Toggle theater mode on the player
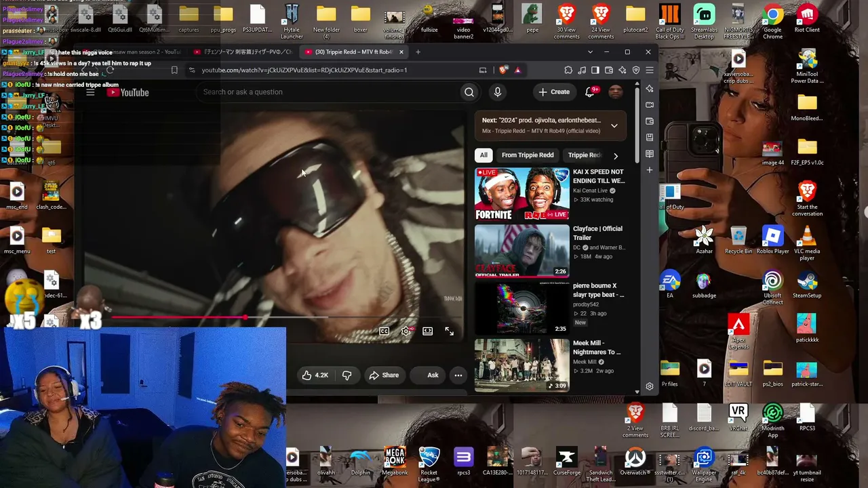The image size is (868, 488). 427,331
